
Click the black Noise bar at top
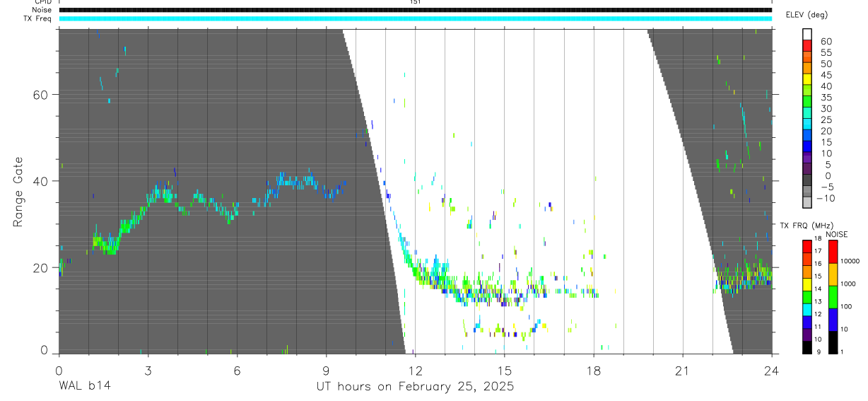coord(415,10)
